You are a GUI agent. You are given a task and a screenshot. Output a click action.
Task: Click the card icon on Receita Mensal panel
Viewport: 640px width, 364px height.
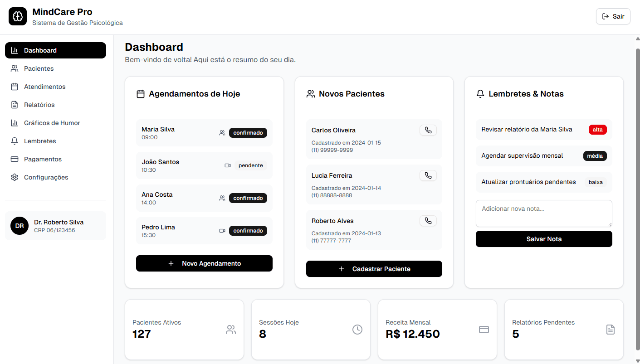(x=484, y=330)
